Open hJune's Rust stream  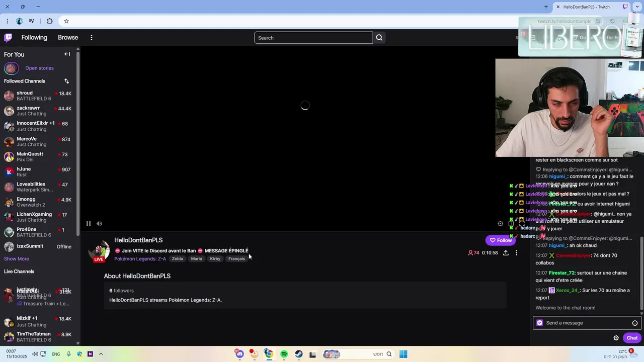coord(38,171)
